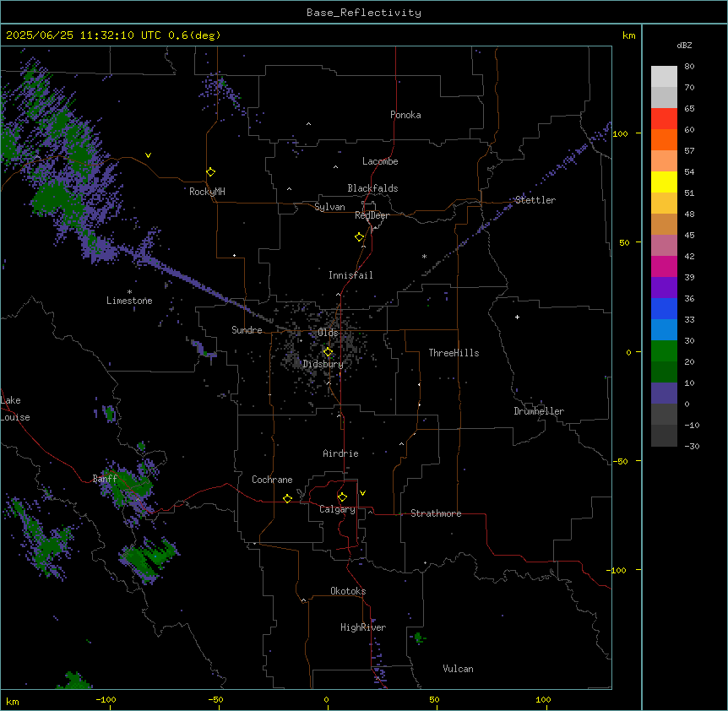Click the yellow v marker northwest of RockyMH
Screen dimensions: 728x711
148,155
